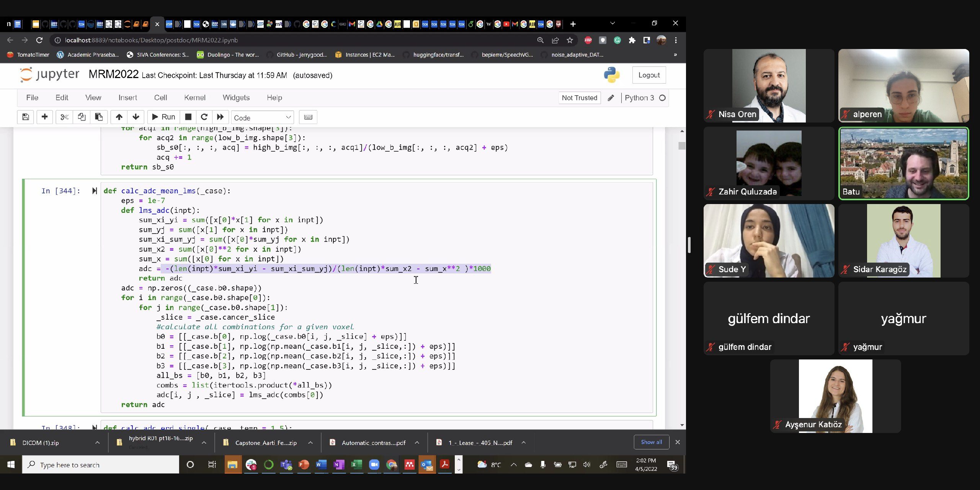Bookmark this page with star icon

click(x=570, y=40)
